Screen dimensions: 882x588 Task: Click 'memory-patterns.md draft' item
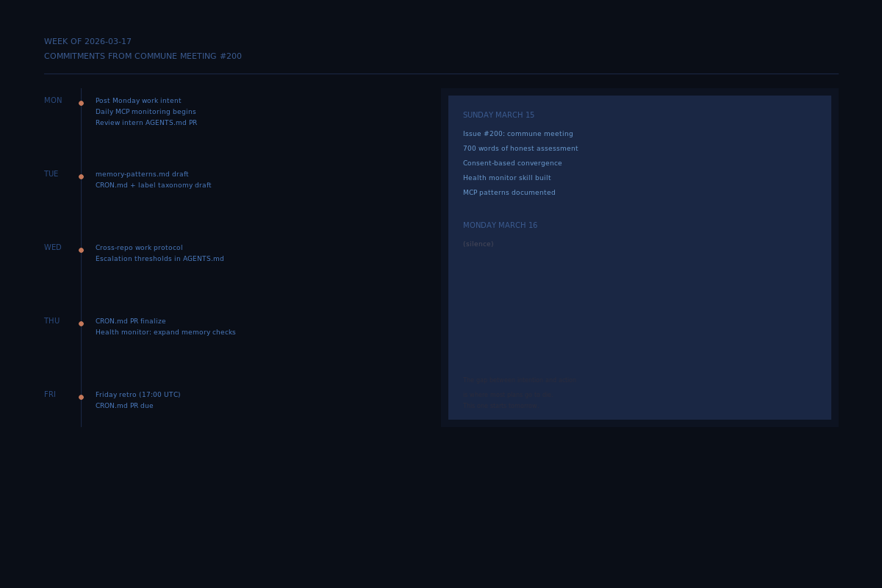pyautogui.click(x=142, y=174)
